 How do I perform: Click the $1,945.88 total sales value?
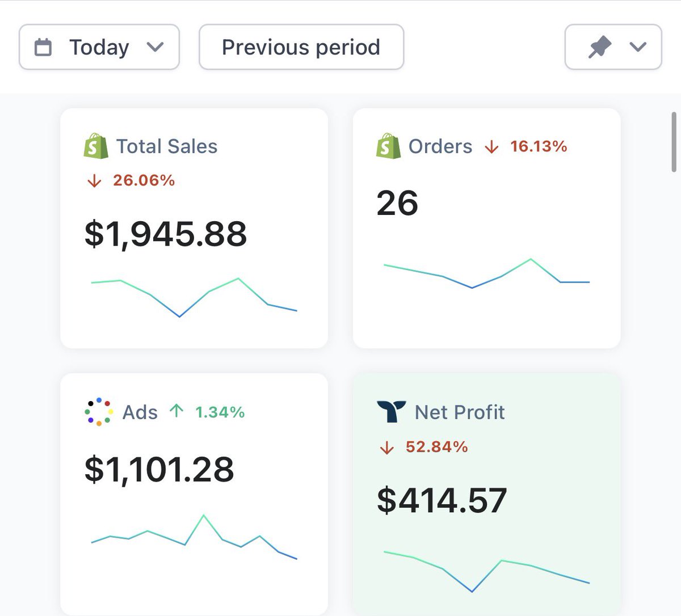[166, 234]
